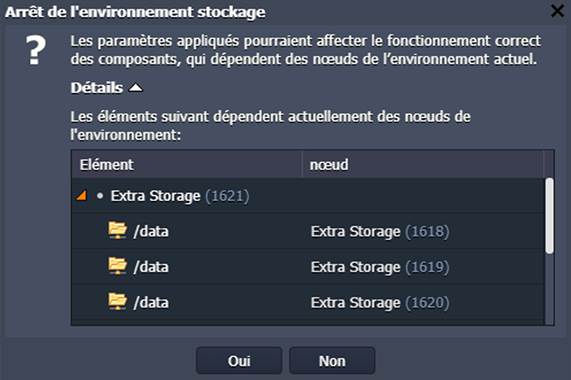Click the folder icon in the 1620 row

pos(117,302)
